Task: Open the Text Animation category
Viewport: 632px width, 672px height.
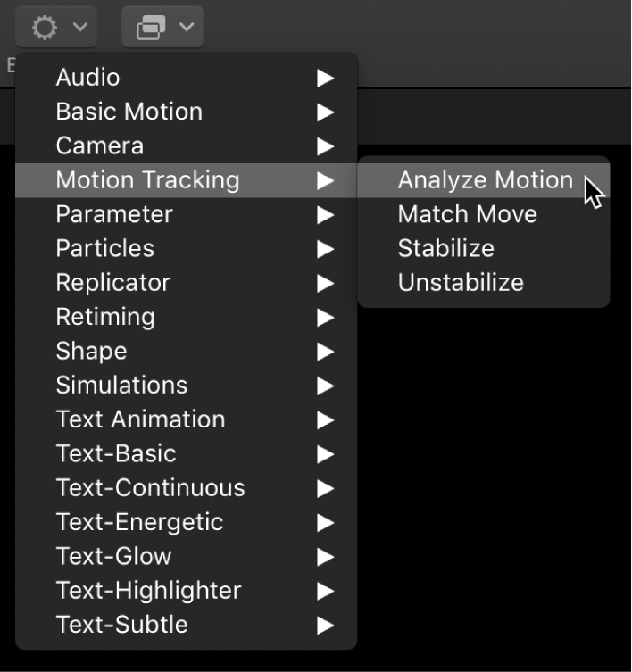Action: 140,419
